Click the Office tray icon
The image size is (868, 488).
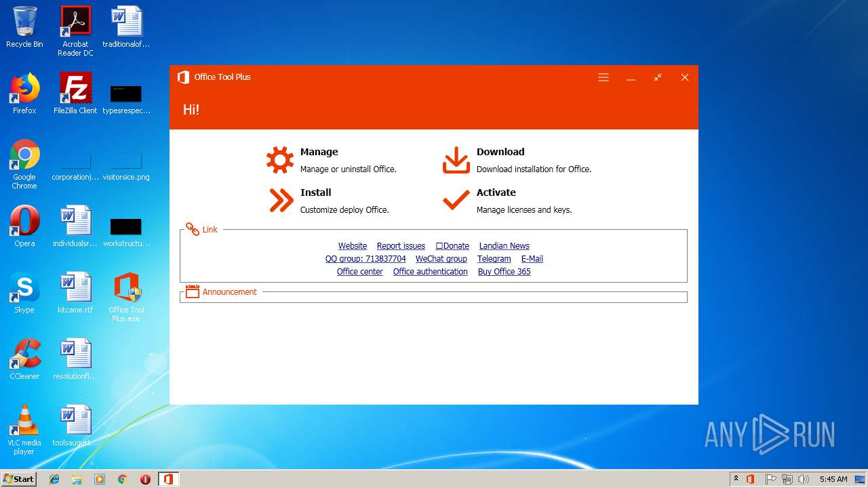[x=751, y=479]
